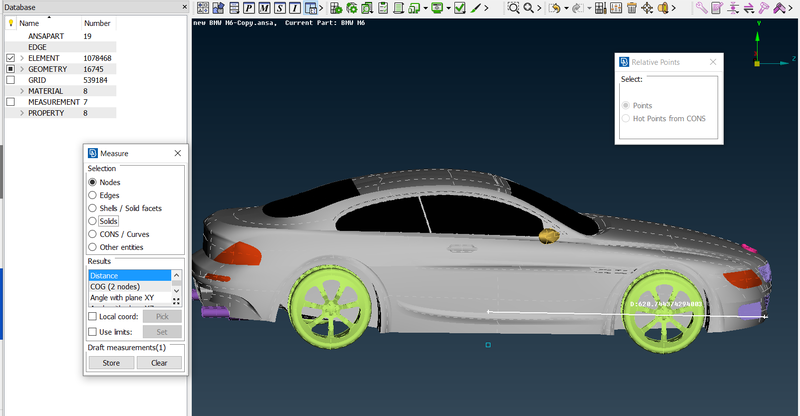The height and width of the screenshot is (416, 800).
Task: Click the stacked list toolbar icon before P
Action: click(234, 8)
